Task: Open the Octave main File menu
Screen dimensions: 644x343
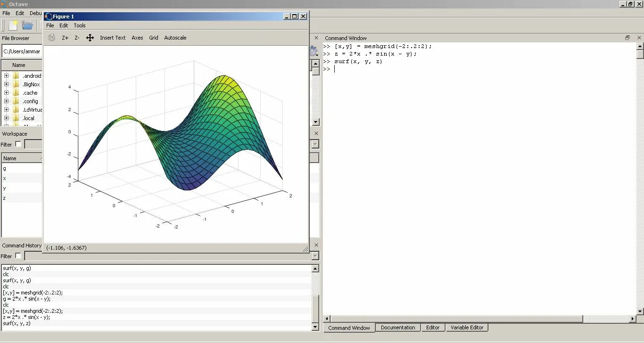Action: [6, 13]
